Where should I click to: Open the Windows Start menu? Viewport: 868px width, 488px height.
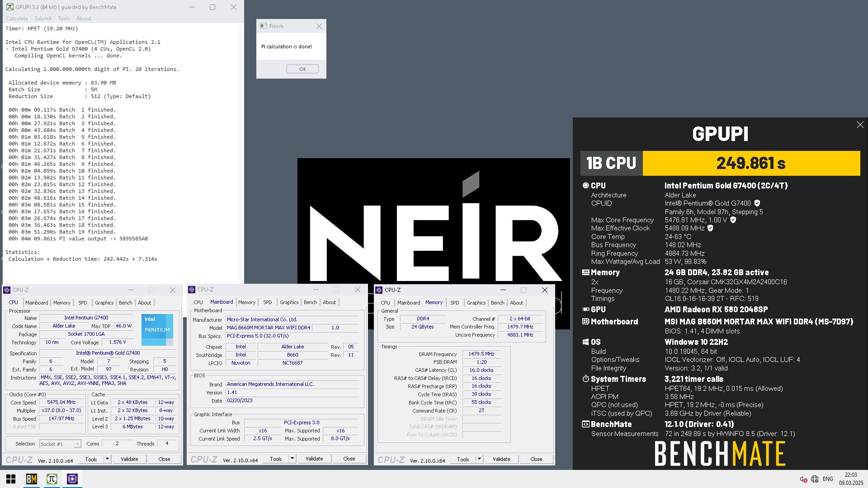(x=11, y=479)
